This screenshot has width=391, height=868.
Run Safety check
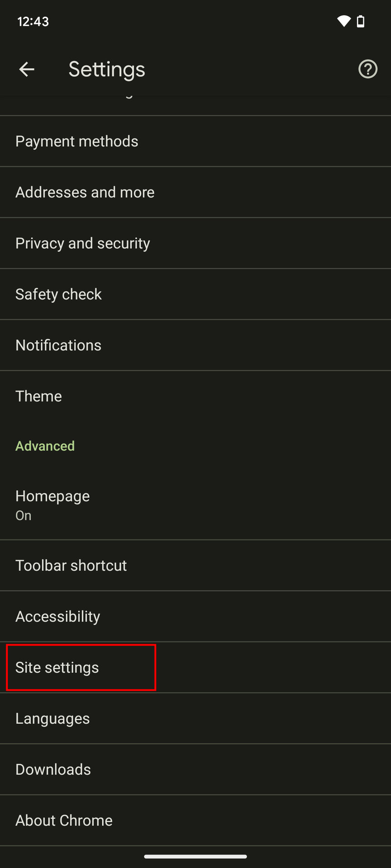pyautogui.click(x=58, y=295)
